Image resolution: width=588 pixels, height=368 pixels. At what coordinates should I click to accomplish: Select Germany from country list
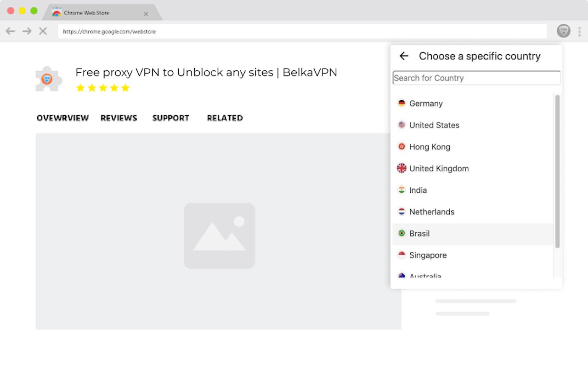point(426,103)
